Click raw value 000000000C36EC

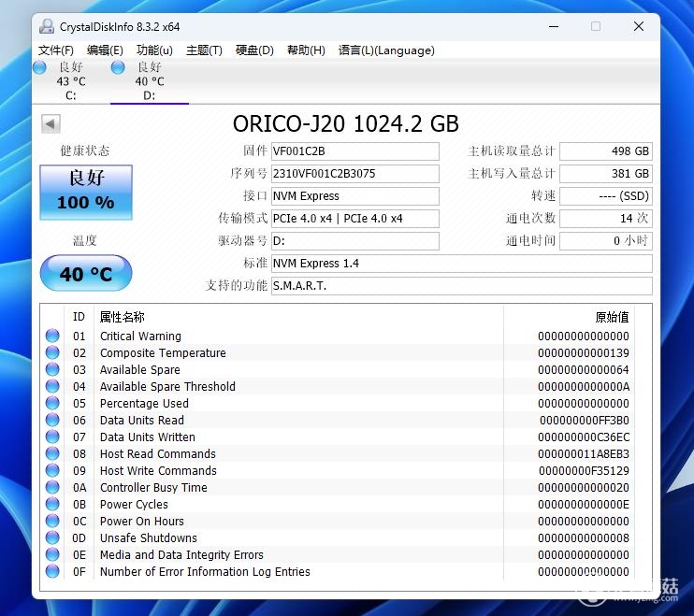tap(584, 437)
